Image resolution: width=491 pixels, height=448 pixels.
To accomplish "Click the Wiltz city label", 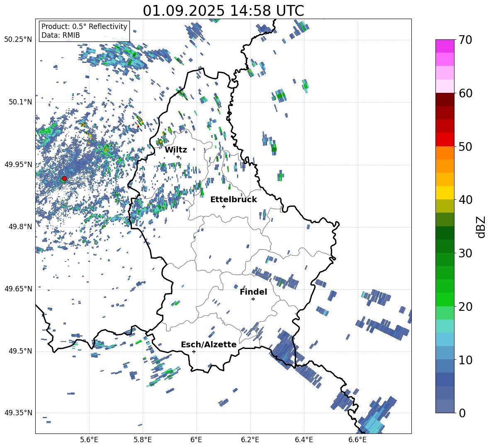I will point(176,150).
